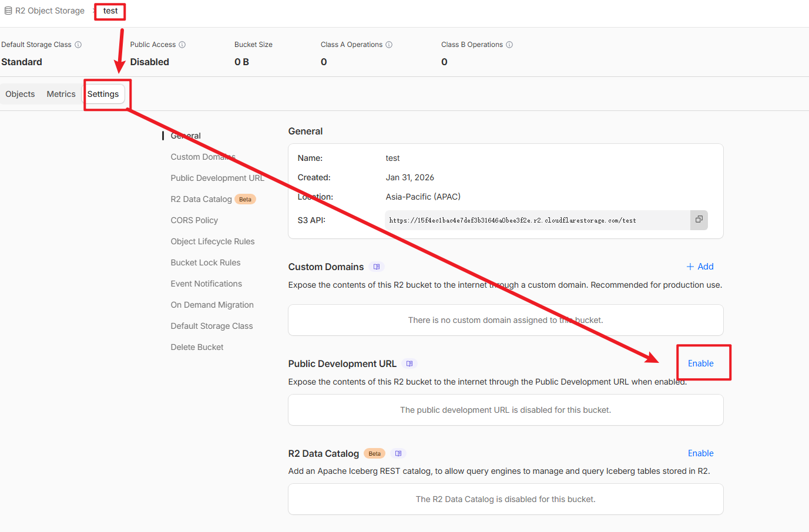This screenshot has width=809, height=532.
Task: Click the Class A Operations info icon
Action: point(389,45)
